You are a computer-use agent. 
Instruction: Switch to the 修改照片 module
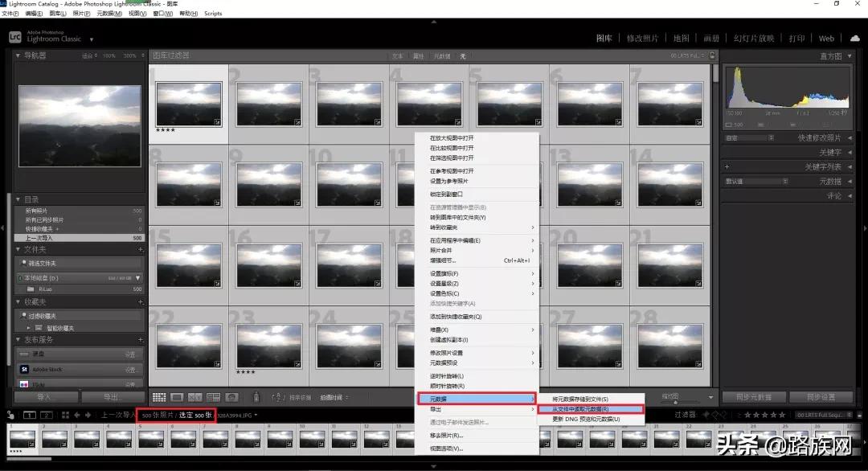click(x=641, y=38)
